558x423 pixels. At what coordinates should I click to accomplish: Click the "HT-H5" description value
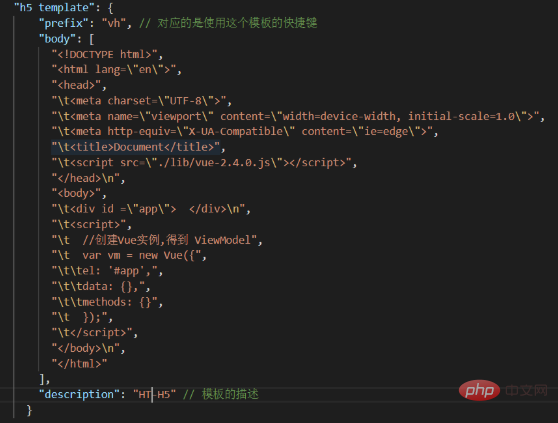154,395
